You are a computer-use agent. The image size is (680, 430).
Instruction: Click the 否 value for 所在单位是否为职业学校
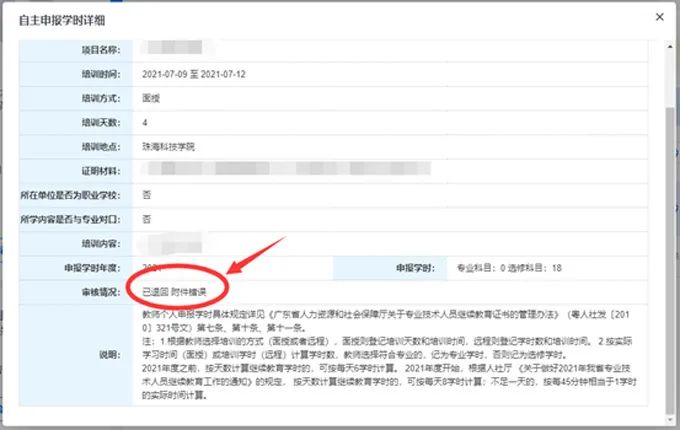[147, 195]
